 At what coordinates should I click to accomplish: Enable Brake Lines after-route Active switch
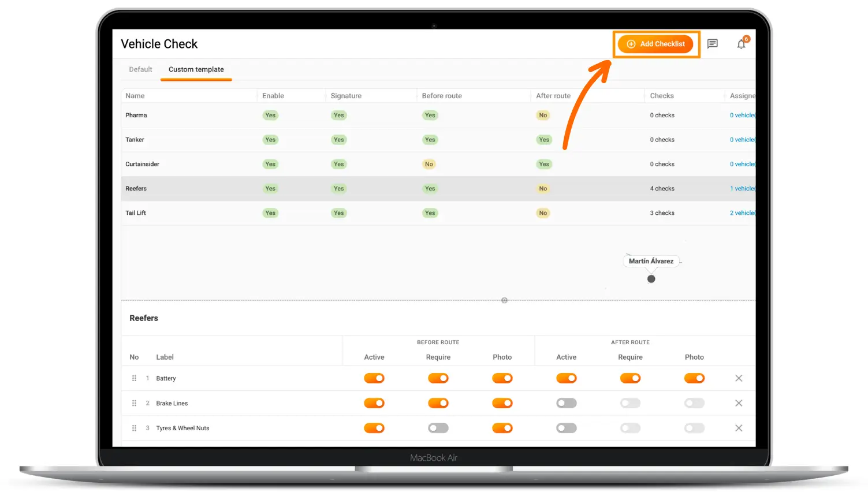[x=567, y=403]
